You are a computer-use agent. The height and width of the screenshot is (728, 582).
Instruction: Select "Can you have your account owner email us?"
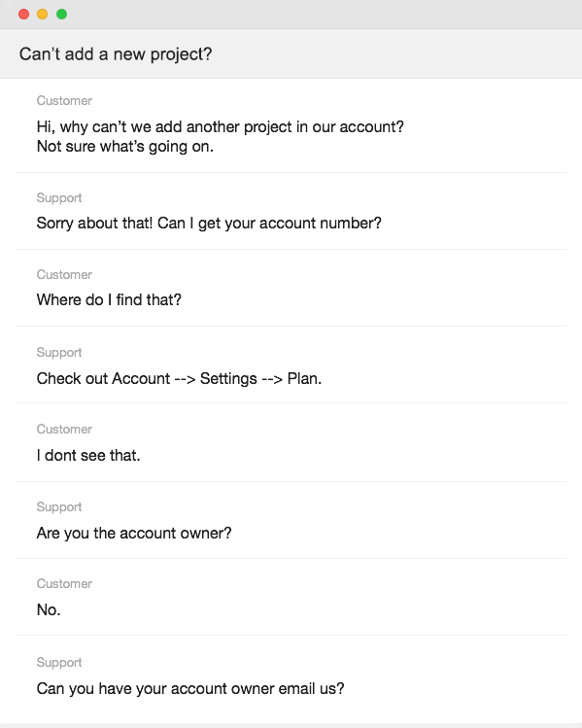190,688
